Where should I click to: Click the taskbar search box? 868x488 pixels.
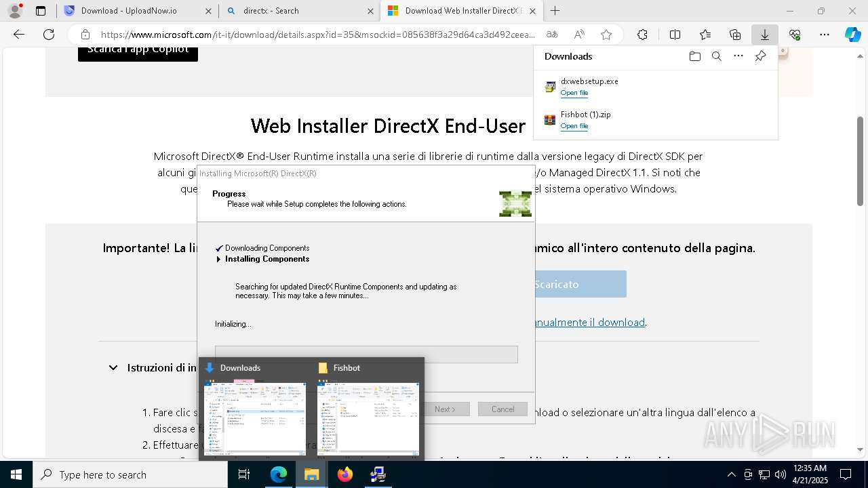(130, 474)
